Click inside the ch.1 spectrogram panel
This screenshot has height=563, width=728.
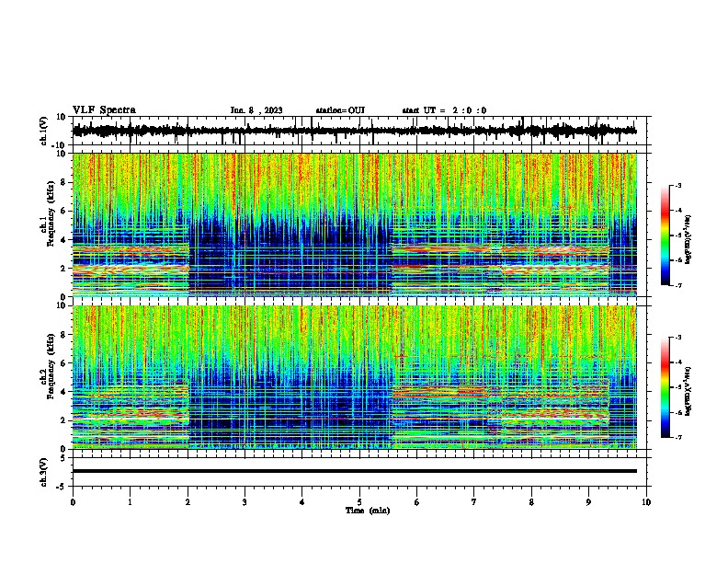354,224
